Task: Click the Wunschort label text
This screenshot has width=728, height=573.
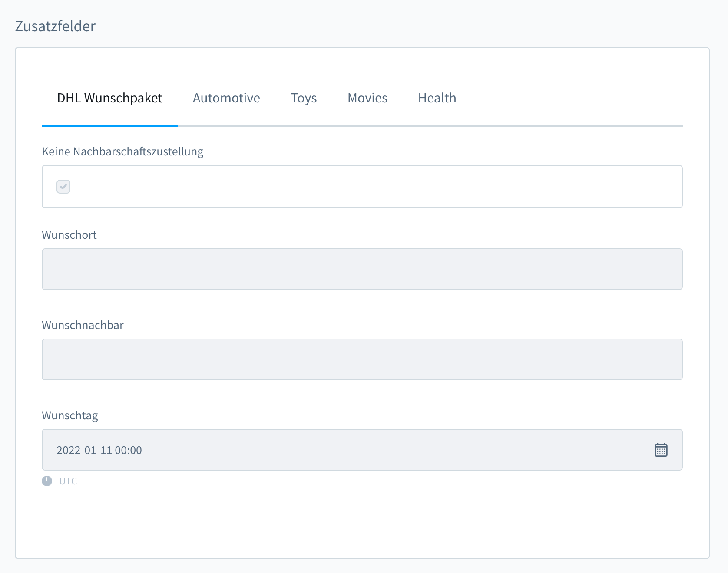Action: (69, 235)
